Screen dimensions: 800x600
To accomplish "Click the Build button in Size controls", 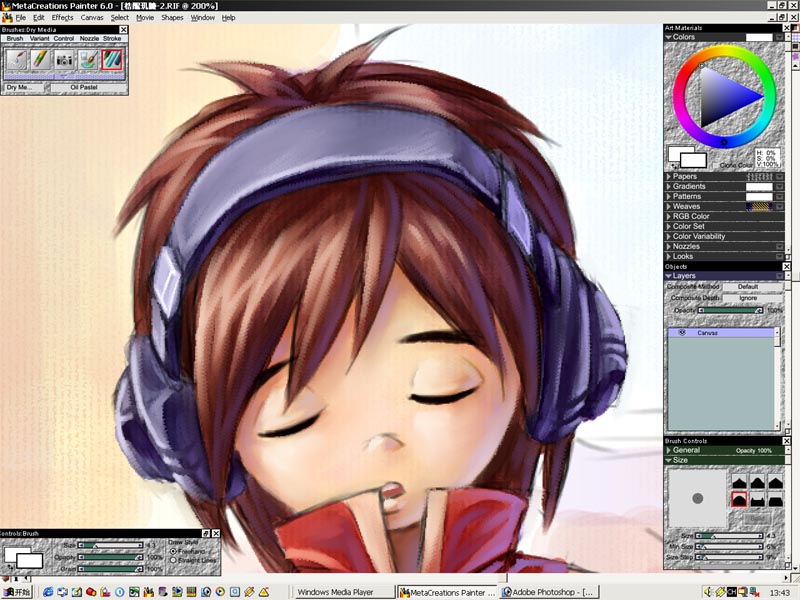I will 757,519.
